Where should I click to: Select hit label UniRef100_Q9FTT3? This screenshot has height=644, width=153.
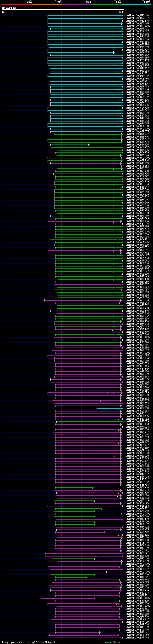pos(137,87)
